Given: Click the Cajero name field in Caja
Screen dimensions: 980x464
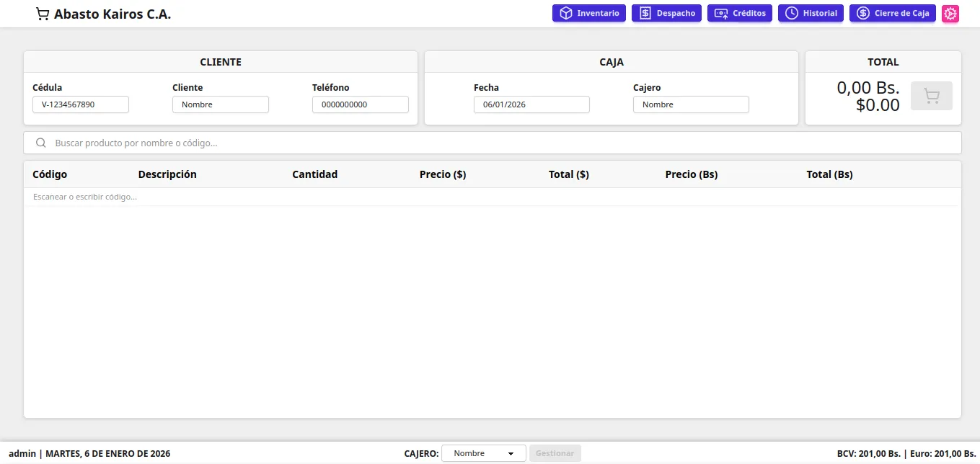Looking at the screenshot, I should pyautogui.click(x=691, y=104).
